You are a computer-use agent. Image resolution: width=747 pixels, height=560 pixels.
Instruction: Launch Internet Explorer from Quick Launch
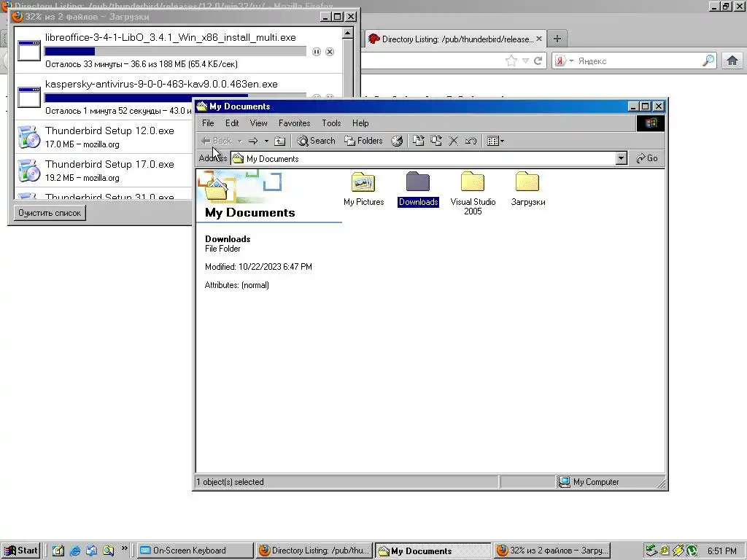(x=75, y=551)
